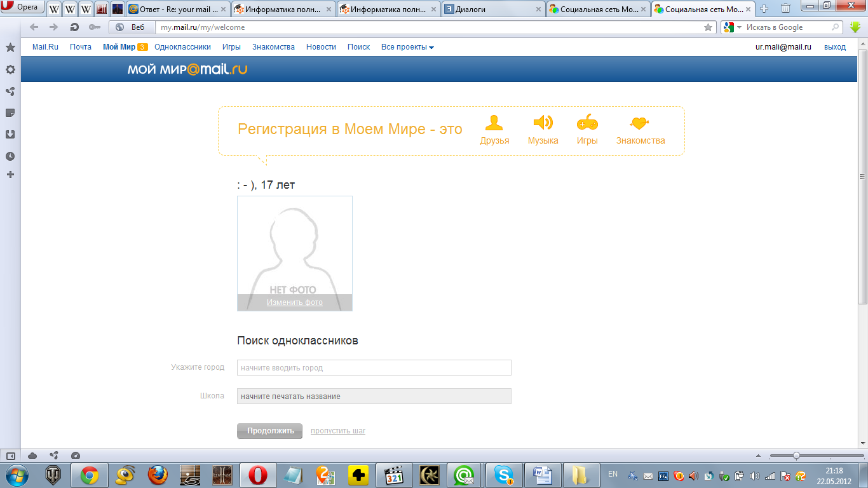Open the Unite panel in the sidebar
The image size is (868, 488).
10,91
